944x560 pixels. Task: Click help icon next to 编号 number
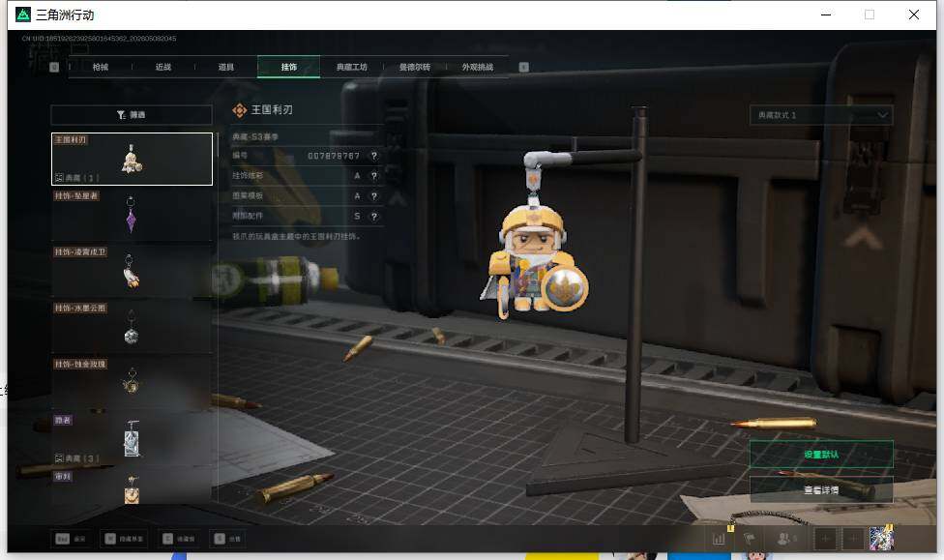(x=374, y=156)
